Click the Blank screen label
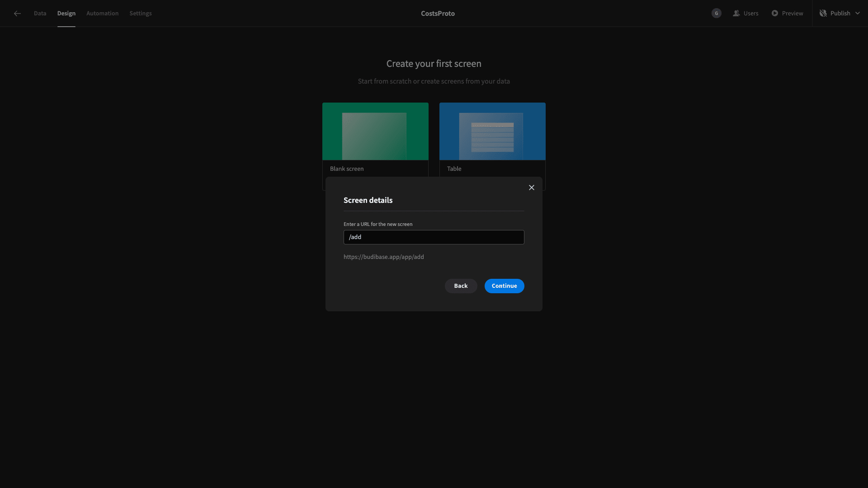The width and height of the screenshot is (868, 488). [346, 169]
